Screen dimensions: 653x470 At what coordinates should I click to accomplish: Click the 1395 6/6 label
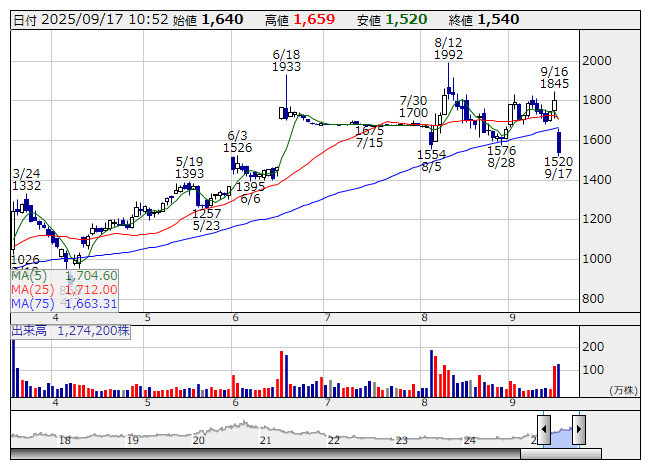(x=251, y=192)
